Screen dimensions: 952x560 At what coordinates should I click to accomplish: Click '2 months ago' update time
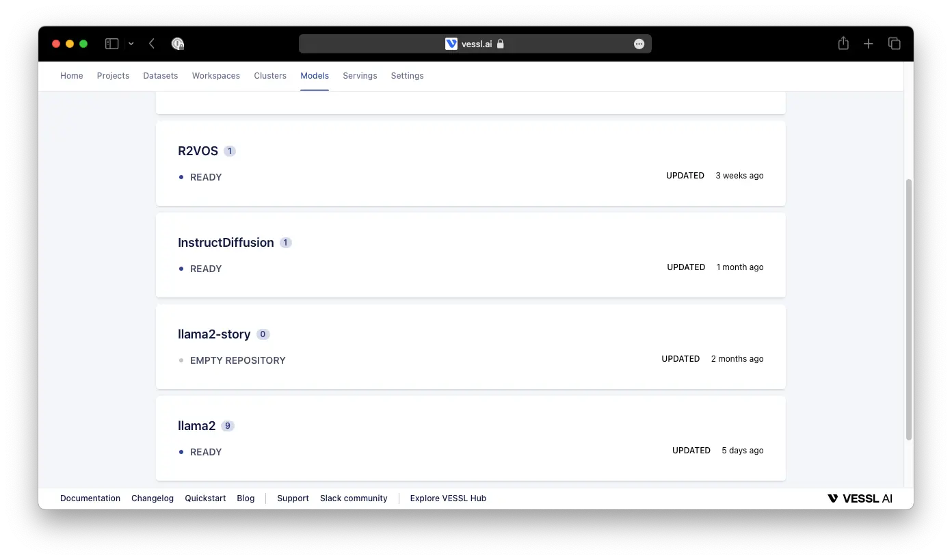[737, 359]
